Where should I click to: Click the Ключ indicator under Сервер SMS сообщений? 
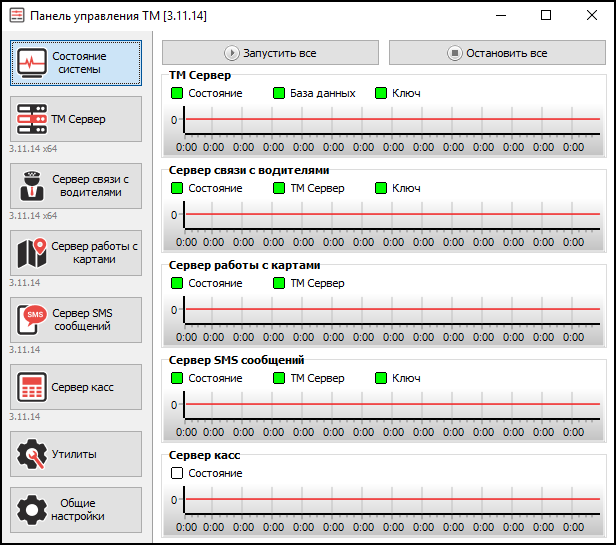pyautogui.click(x=381, y=378)
